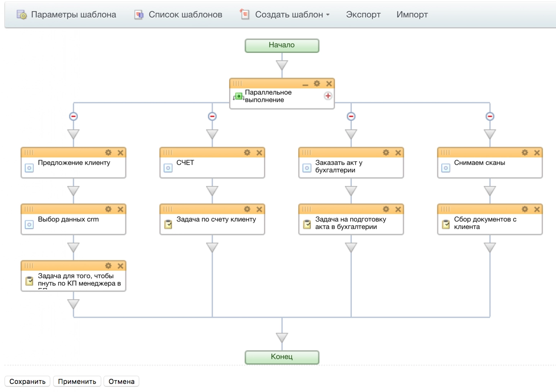Delete the Заказать акт у бухгалтерии block

pos(398,152)
